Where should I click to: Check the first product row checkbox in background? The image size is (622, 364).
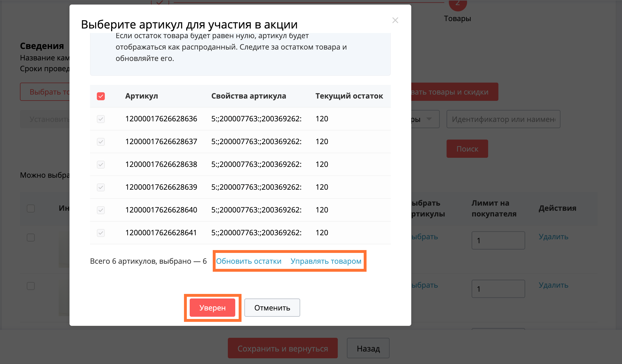pos(31,238)
